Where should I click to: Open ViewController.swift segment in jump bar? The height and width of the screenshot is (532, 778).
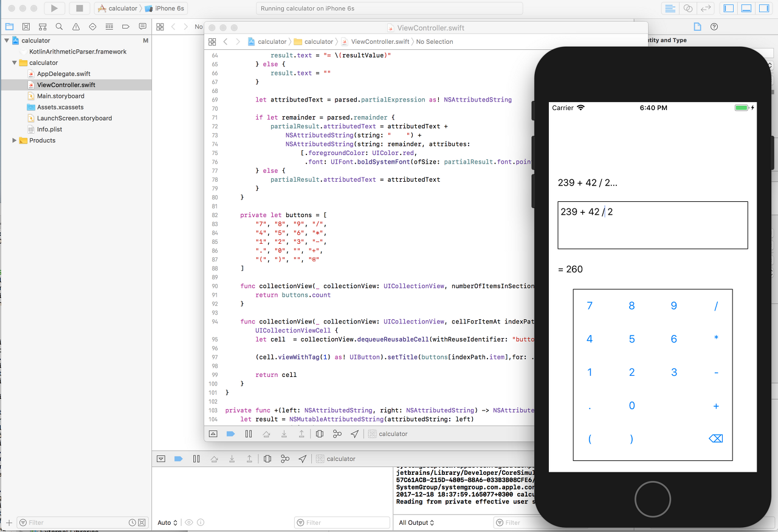[375, 42]
